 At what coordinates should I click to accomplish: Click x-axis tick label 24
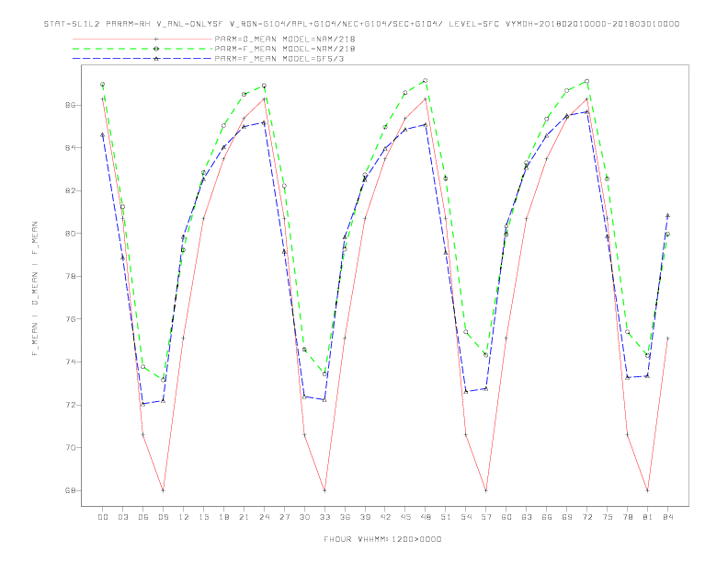tap(264, 517)
